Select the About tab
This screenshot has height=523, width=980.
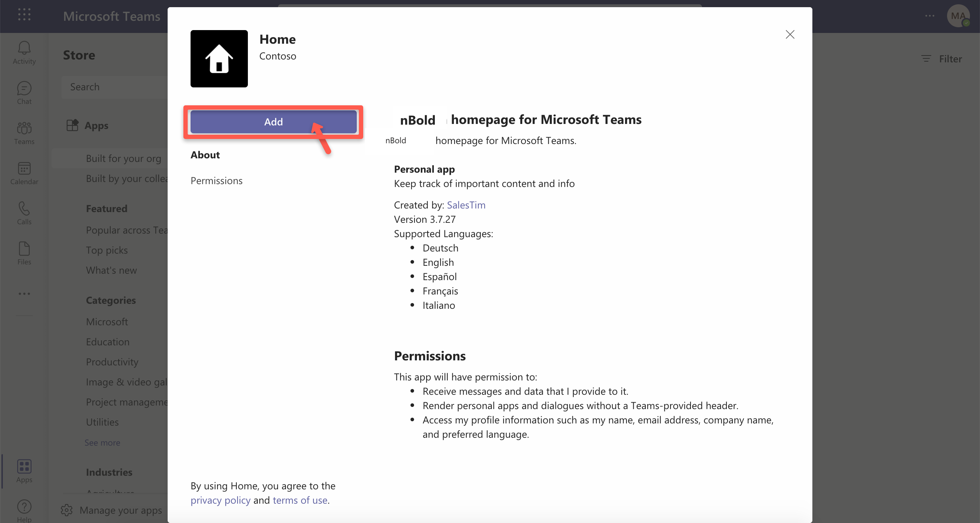pos(205,155)
